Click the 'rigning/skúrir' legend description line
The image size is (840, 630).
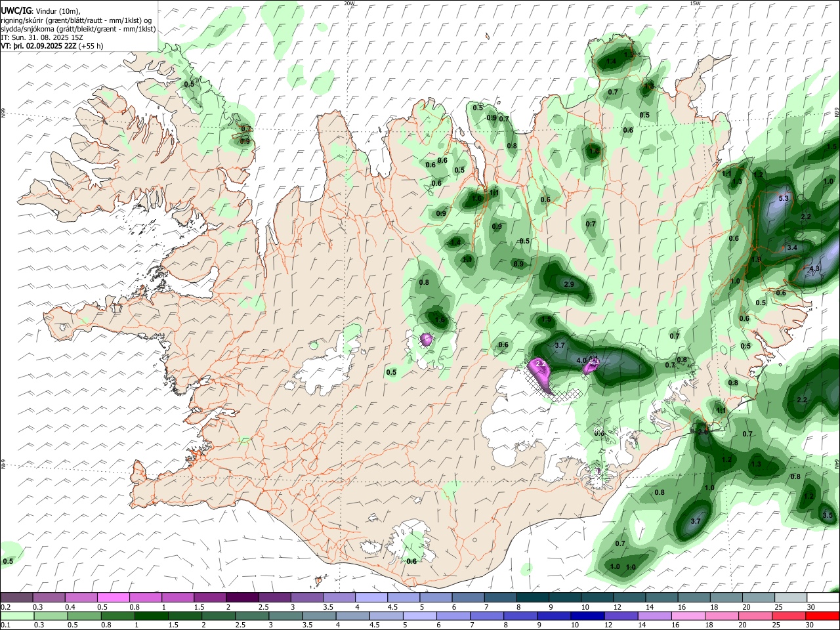(75, 20)
